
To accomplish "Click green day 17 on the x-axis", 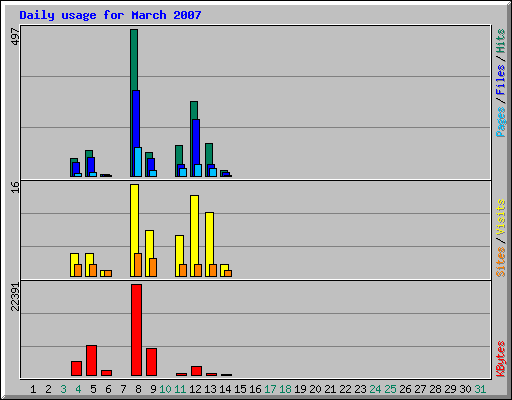I will [270, 389].
